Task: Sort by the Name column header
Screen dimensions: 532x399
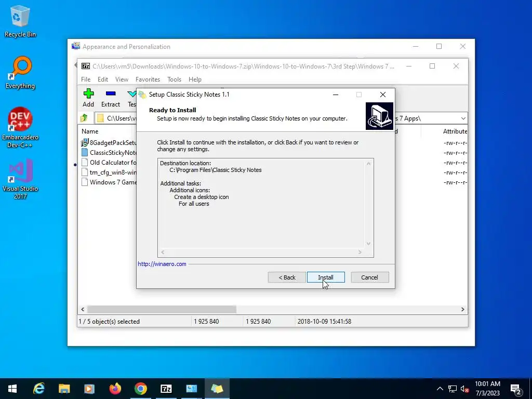Action: 90,131
